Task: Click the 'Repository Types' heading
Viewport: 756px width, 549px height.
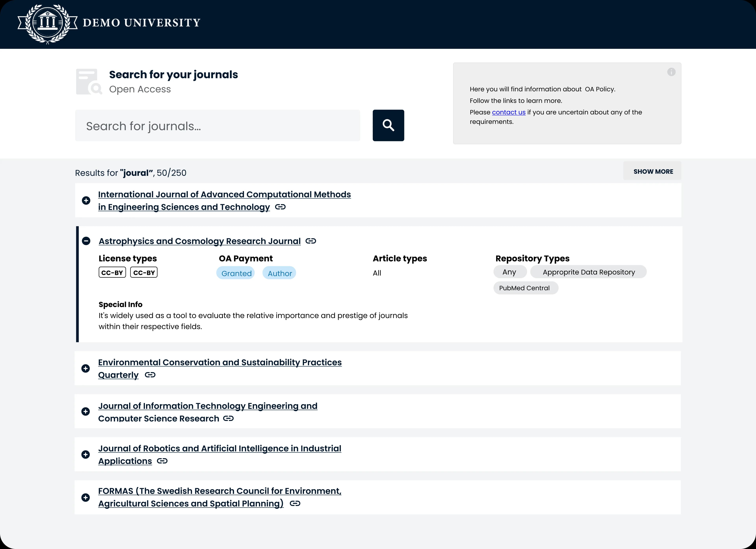Action: [532, 258]
